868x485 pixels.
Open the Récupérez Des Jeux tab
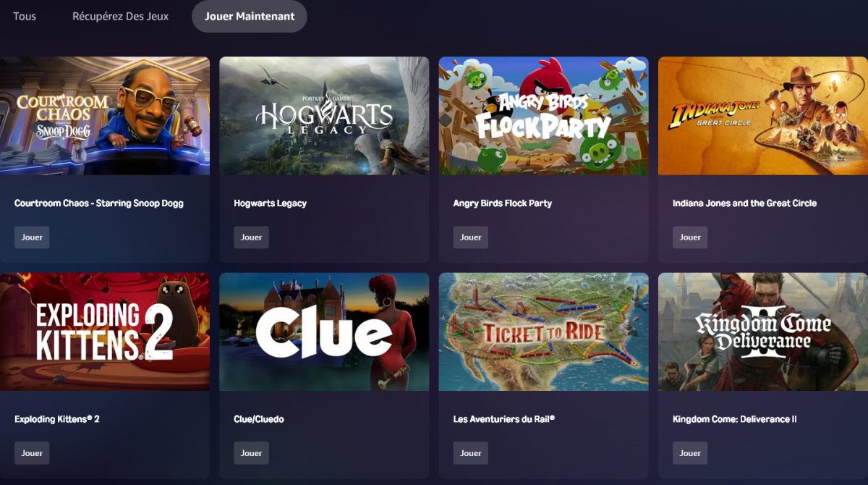tap(121, 16)
